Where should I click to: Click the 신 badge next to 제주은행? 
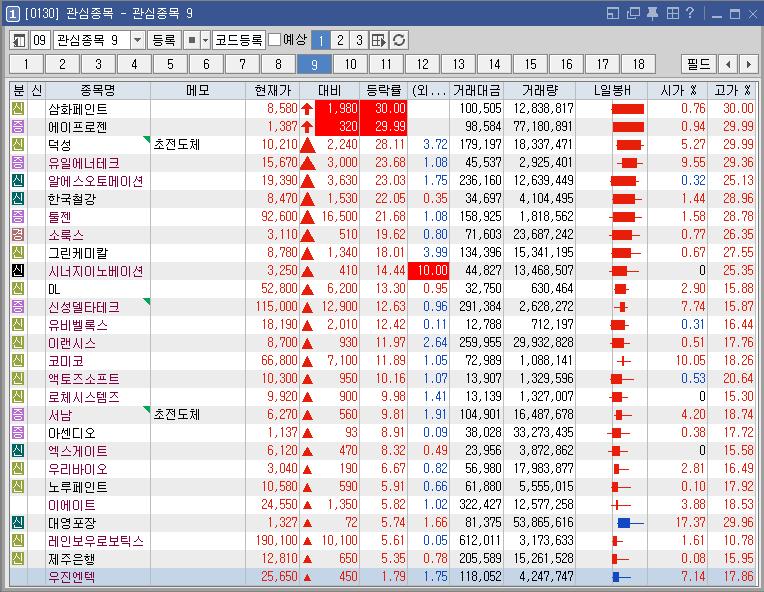pyautogui.click(x=18, y=559)
